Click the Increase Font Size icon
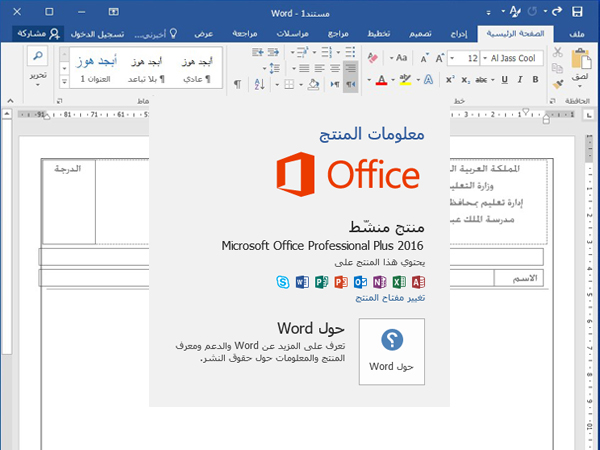The image size is (600, 450). pos(437,59)
